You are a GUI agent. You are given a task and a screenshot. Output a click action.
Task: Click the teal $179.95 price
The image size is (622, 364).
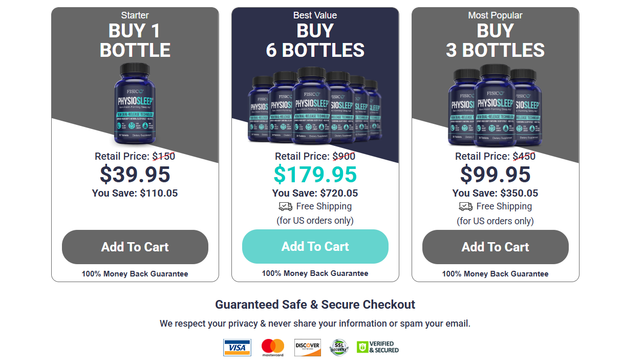pos(315,175)
